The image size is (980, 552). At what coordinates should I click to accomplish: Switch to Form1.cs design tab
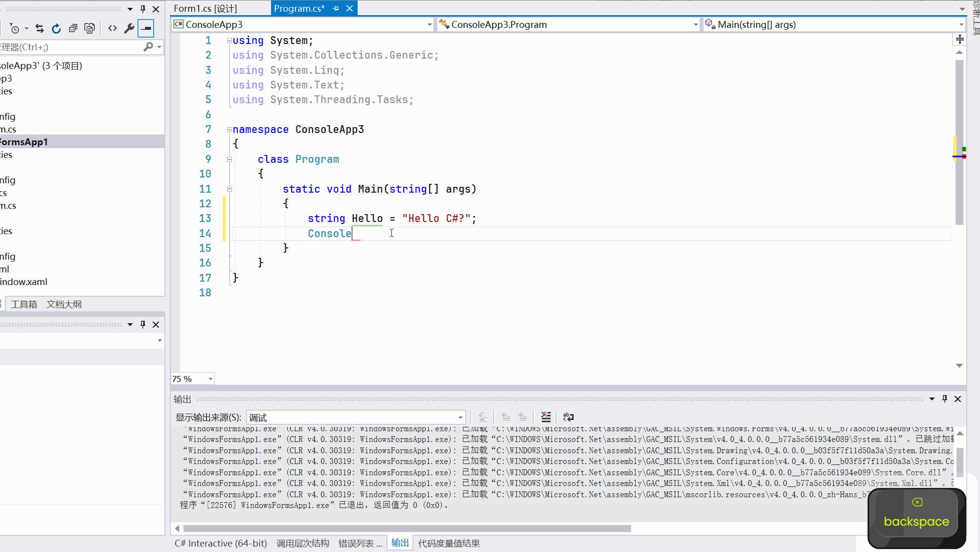(x=205, y=8)
